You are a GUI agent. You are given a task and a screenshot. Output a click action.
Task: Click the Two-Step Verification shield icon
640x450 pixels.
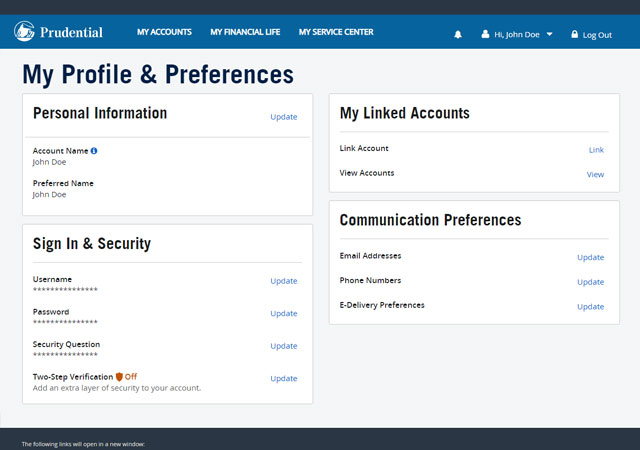point(119,376)
